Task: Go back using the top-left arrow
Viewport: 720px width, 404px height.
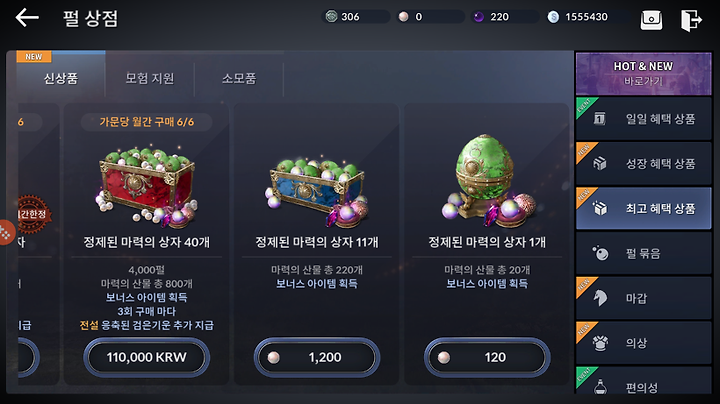Action: pos(27,18)
